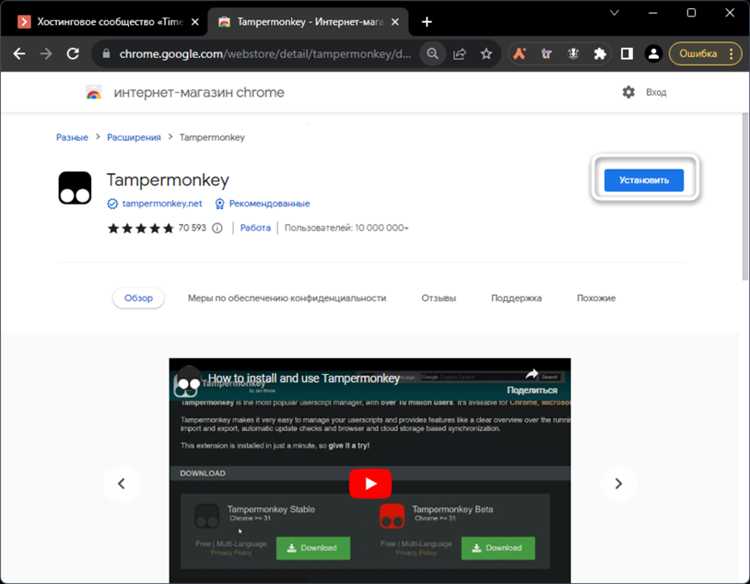This screenshot has width=750, height=584.
Task: Open the tab search dropdown arrow
Action: pos(615,13)
